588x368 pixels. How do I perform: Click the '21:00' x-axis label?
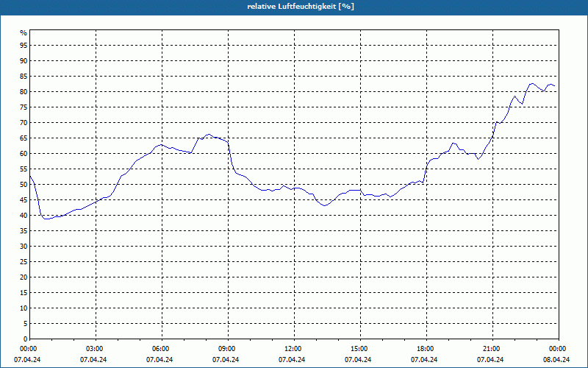[x=492, y=349]
